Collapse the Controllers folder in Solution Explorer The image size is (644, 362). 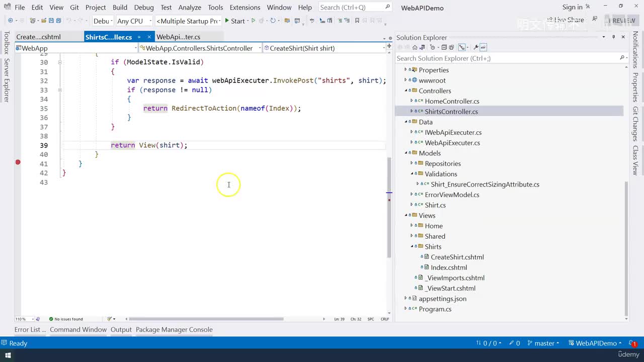406,91
